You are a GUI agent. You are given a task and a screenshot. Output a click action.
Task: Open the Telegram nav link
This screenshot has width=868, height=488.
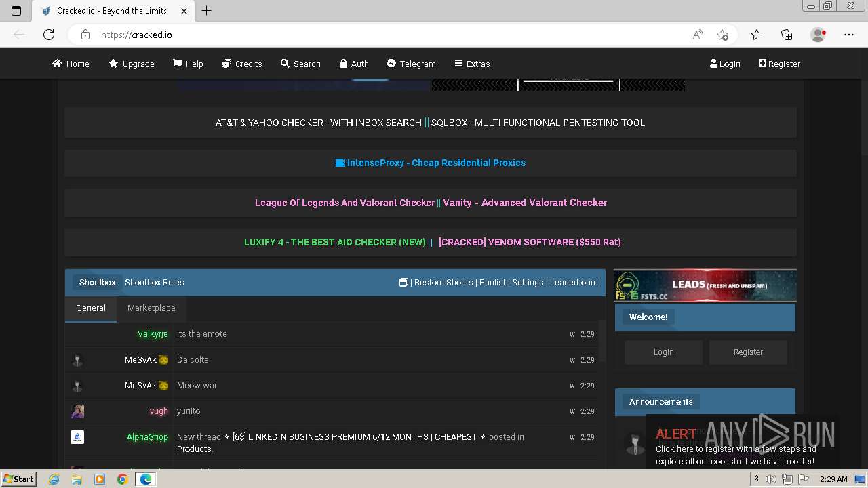[x=411, y=64]
